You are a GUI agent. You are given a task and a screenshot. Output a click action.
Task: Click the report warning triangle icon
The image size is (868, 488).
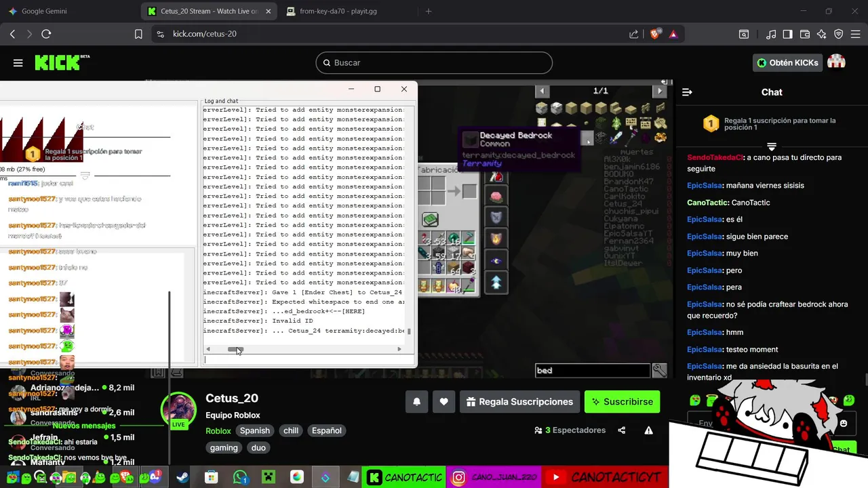point(649,430)
